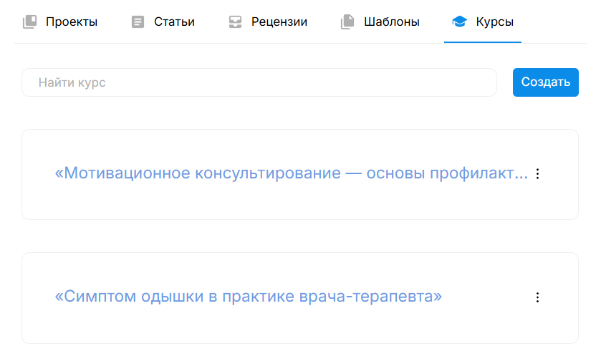The width and height of the screenshot is (601, 364).
Task: Click the graduation cap Courses icon
Action: point(459,22)
